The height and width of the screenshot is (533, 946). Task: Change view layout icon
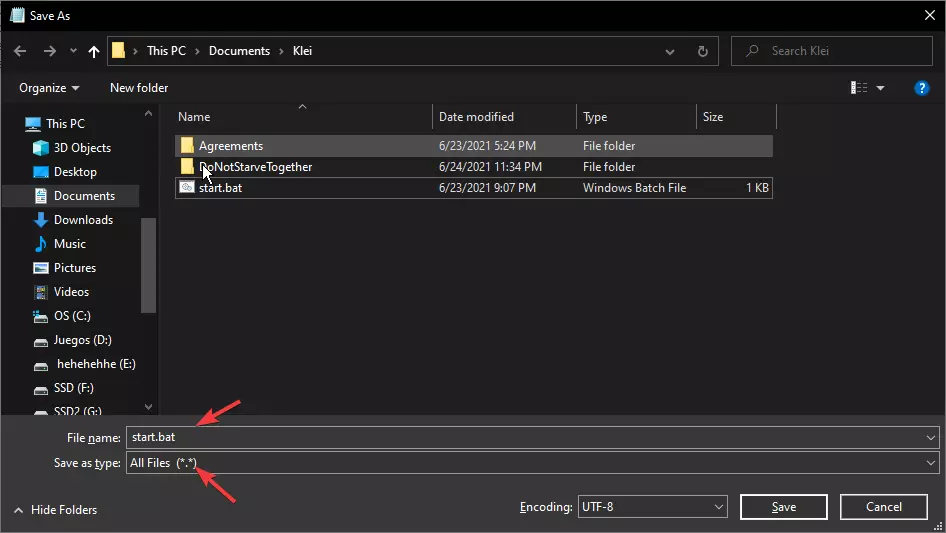tap(859, 88)
